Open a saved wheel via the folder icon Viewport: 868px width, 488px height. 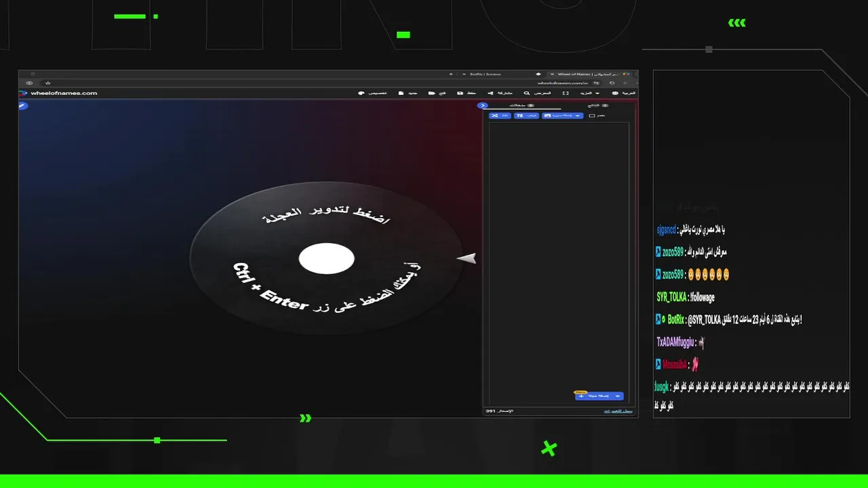pos(431,93)
